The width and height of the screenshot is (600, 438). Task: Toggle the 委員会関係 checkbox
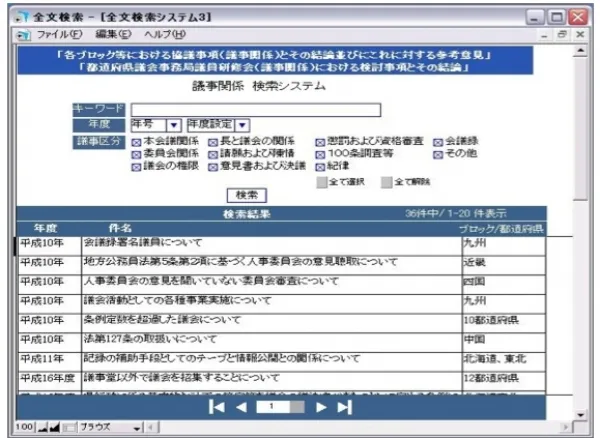pyautogui.click(x=136, y=155)
